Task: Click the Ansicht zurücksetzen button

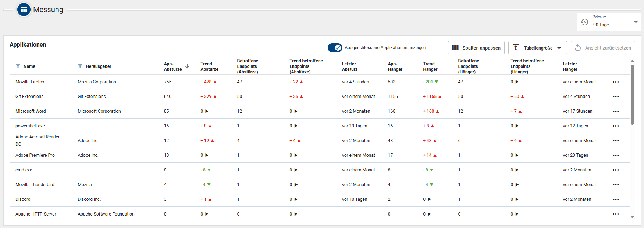Action: (x=602, y=48)
